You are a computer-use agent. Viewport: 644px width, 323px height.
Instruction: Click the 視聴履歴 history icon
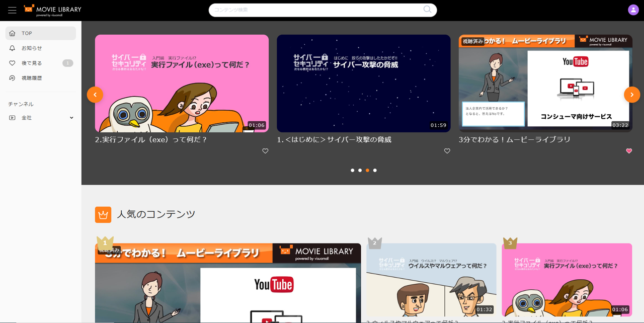tap(12, 78)
